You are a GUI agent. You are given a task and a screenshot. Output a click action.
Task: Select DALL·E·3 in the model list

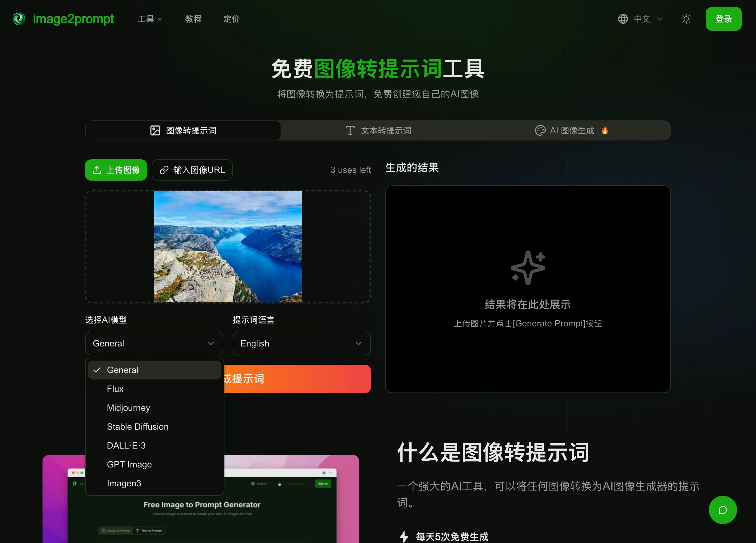click(x=155, y=445)
